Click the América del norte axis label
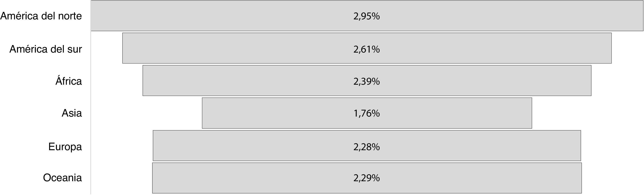 click(41, 16)
